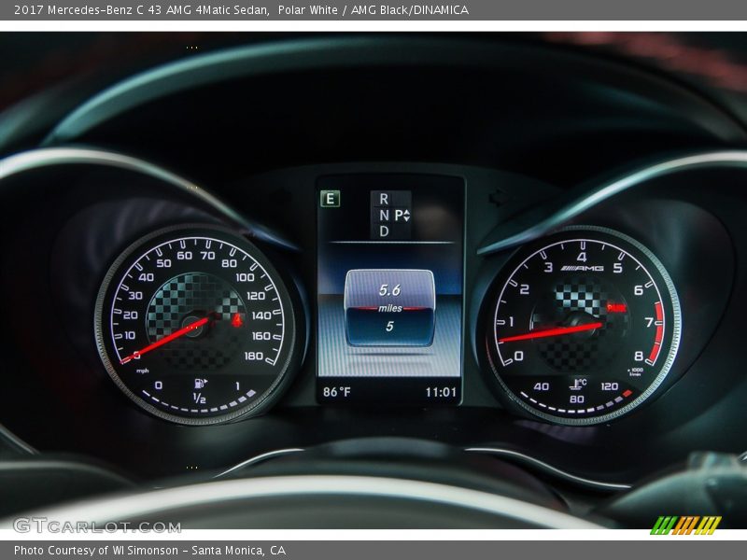747x560 pixels.
Task: Click the speedometer red needle
Action: coord(165,340)
